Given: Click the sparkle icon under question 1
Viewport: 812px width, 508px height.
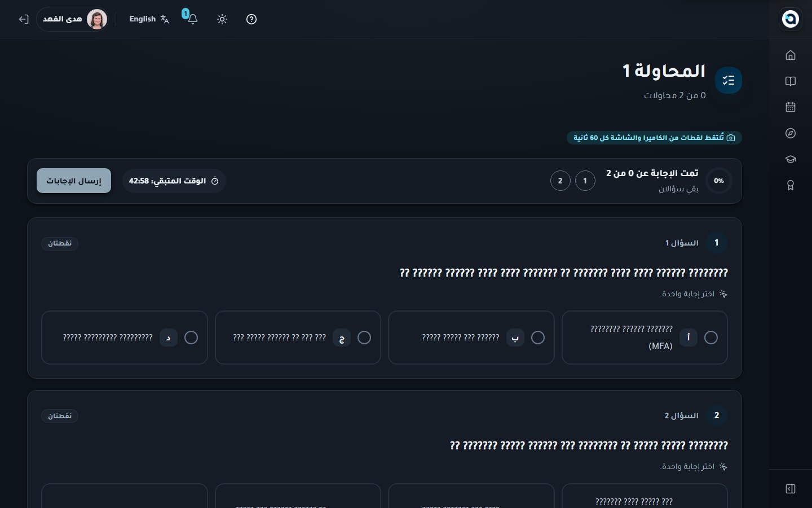Looking at the screenshot, I should coord(723,294).
